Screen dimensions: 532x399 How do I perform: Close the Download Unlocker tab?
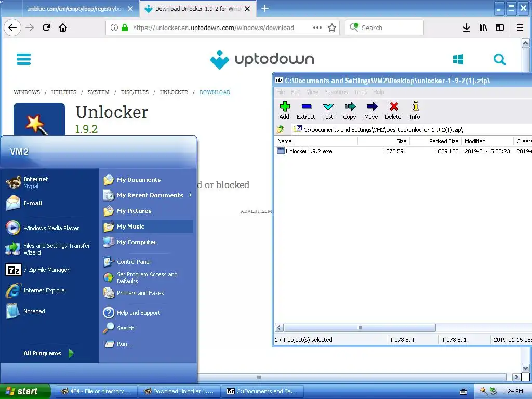click(247, 9)
